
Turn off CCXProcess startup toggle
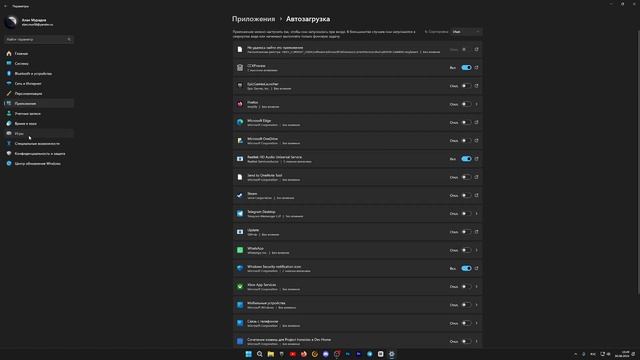[467, 68]
